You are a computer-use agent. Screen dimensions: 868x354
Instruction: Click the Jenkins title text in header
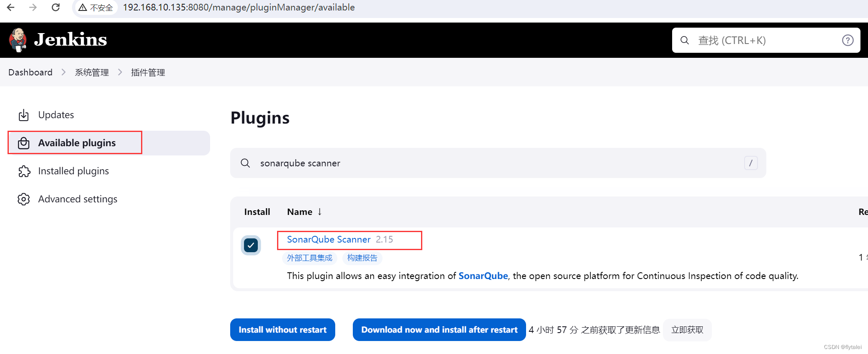(70, 40)
